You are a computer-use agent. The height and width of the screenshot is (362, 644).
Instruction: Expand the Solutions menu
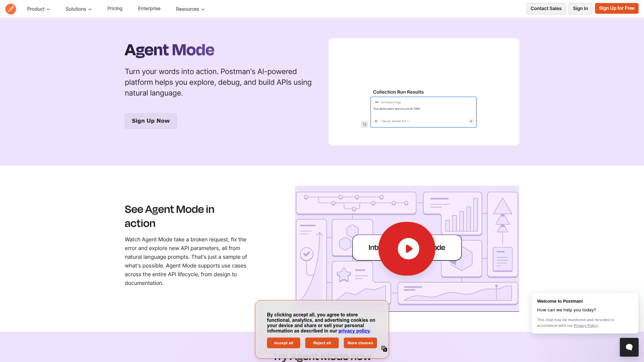tap(78, 9)
